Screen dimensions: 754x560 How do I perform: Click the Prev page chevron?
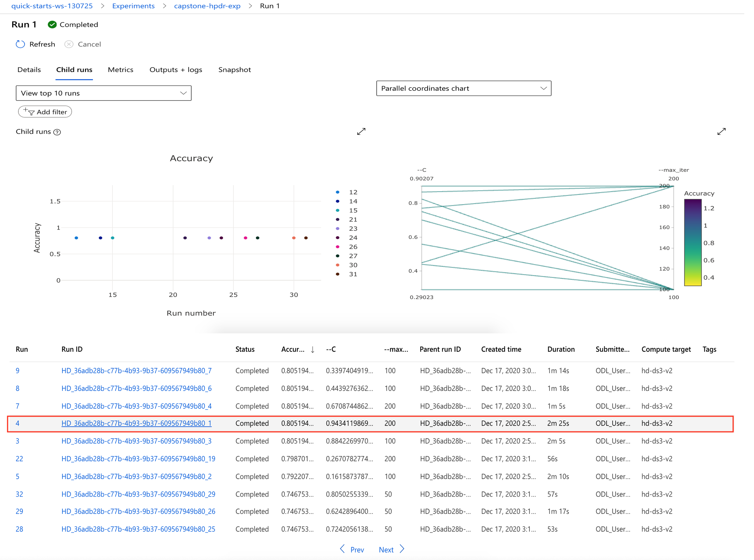pyautogui.click(x=342, y=549)
